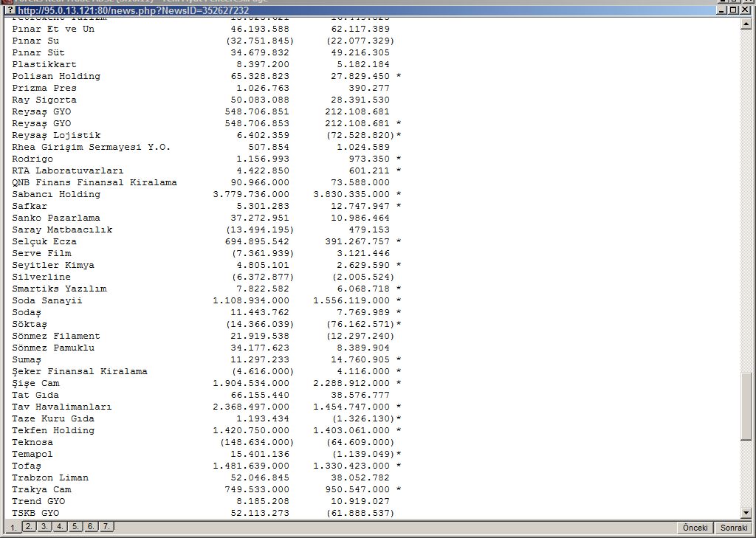Click the scrollbar up arrow
The width and height of the screenshot is (756, 538).
point(746,23)
